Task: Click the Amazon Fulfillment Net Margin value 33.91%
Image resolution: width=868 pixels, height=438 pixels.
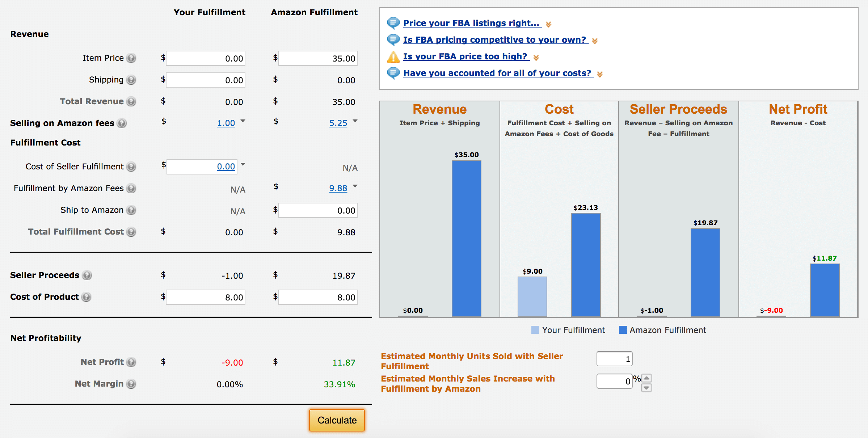Action: click(340, 384)
